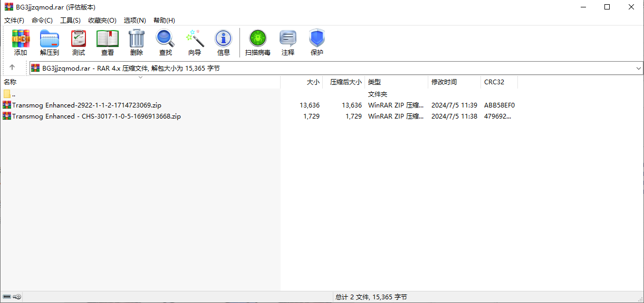Sort by 修改时间 column header
The image size is (644, 303).
[455, 82]
